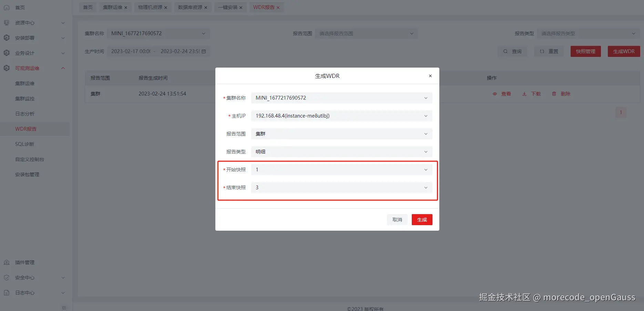644x311 pixels.
Task: Click the 2023-02-24 13:51:54 table cell
Action: coord(162,94)
